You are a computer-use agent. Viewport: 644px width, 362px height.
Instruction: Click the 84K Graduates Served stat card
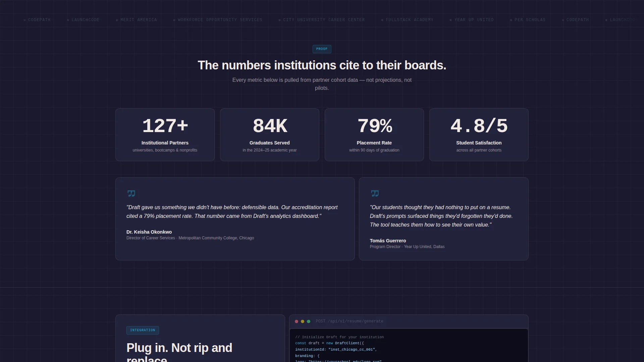tap(270, 135)
